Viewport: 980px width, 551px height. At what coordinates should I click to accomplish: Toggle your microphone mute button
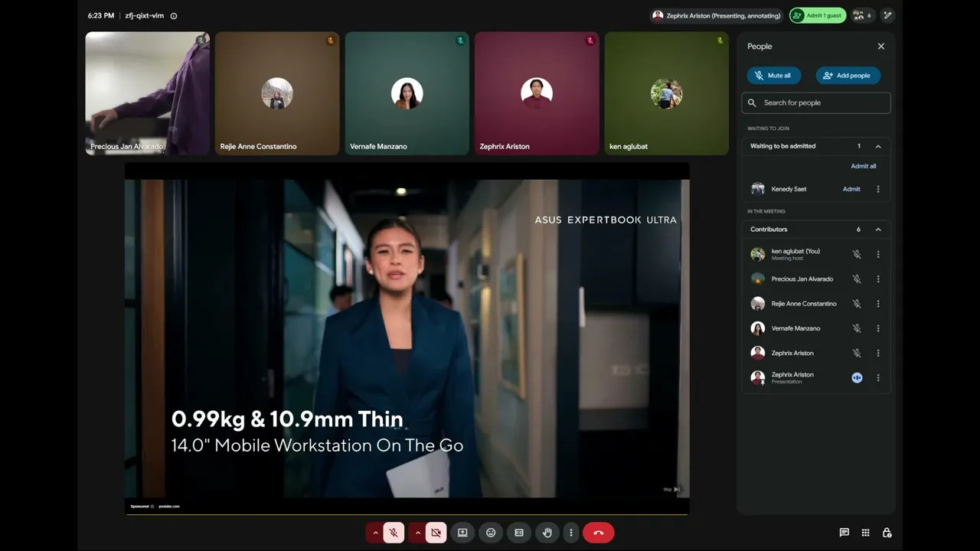click(394, 533)
